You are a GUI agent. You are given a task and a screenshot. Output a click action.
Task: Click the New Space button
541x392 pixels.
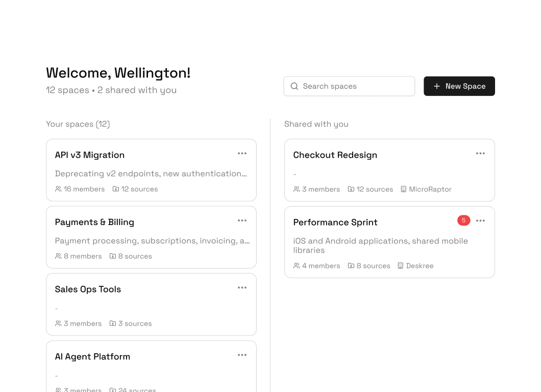[x=459, y=86]
